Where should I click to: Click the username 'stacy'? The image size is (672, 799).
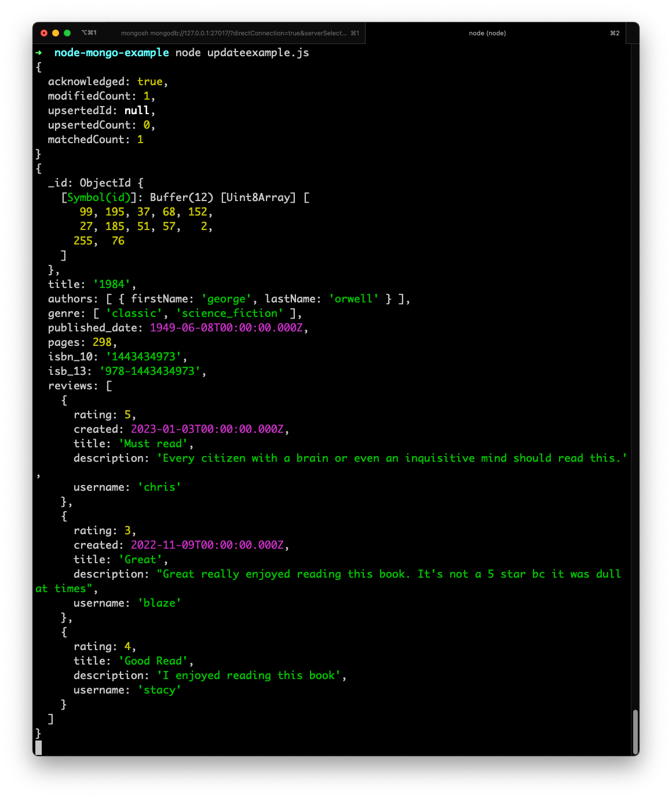pyautogui.click(x=159, y=690)
